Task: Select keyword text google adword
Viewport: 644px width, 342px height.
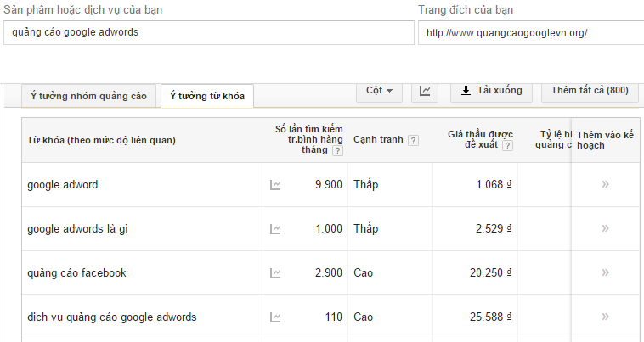Action: click(x=62, y=185)
